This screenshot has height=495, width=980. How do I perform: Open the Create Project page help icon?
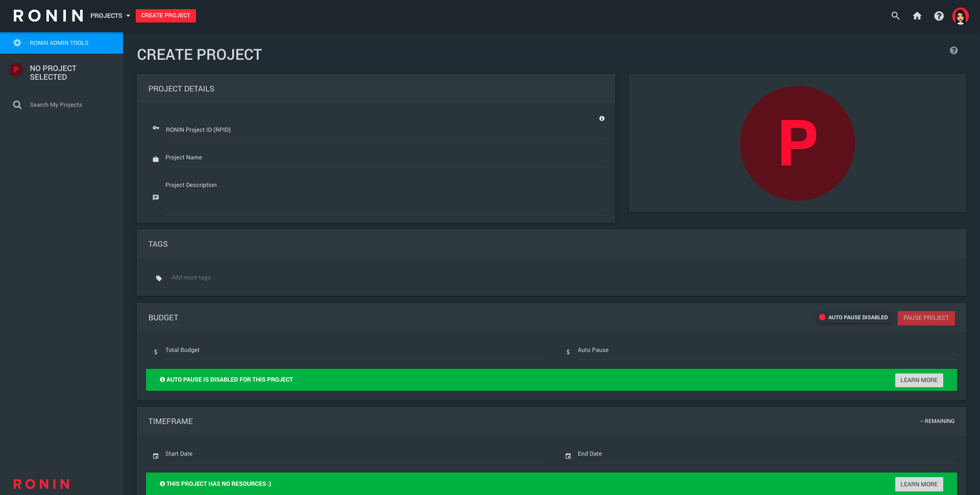[x=953, y=51]
